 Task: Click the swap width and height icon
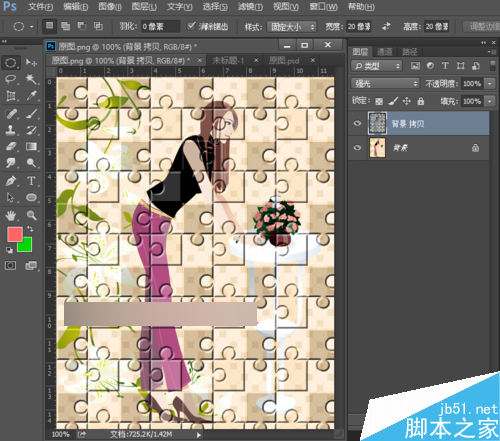pyautogui.click(x=387, y=26)
